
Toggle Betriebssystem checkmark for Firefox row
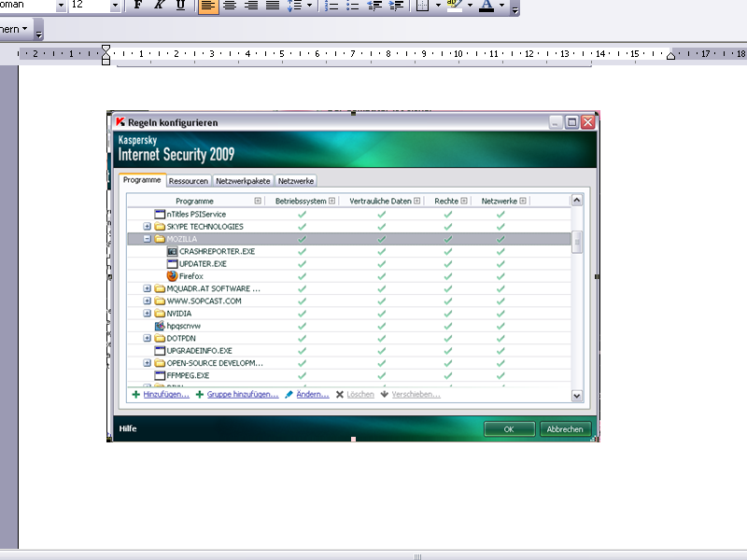tap(301, 276)
